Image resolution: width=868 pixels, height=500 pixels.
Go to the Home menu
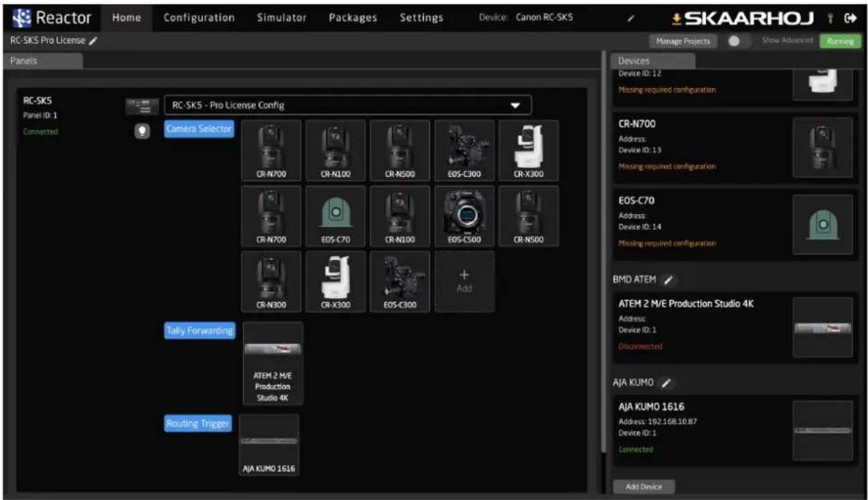[126, 18]
